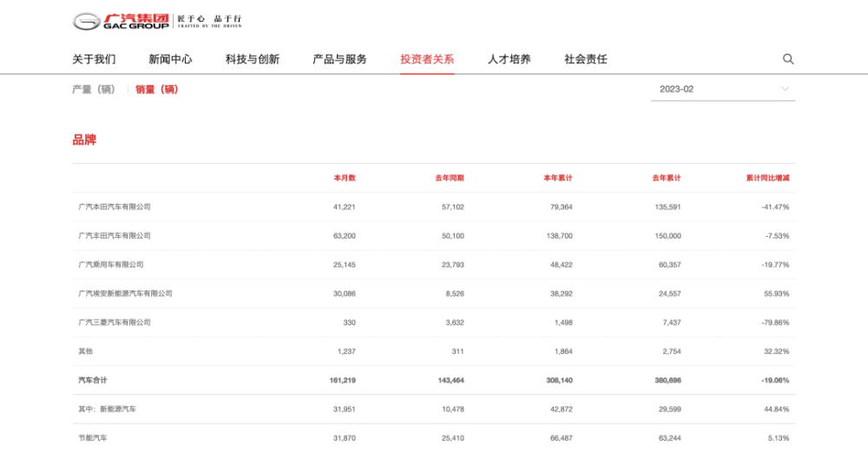
Task: Select the 广汽三菱汽车有限公司 row label
Action: click(x=115, y=322)
